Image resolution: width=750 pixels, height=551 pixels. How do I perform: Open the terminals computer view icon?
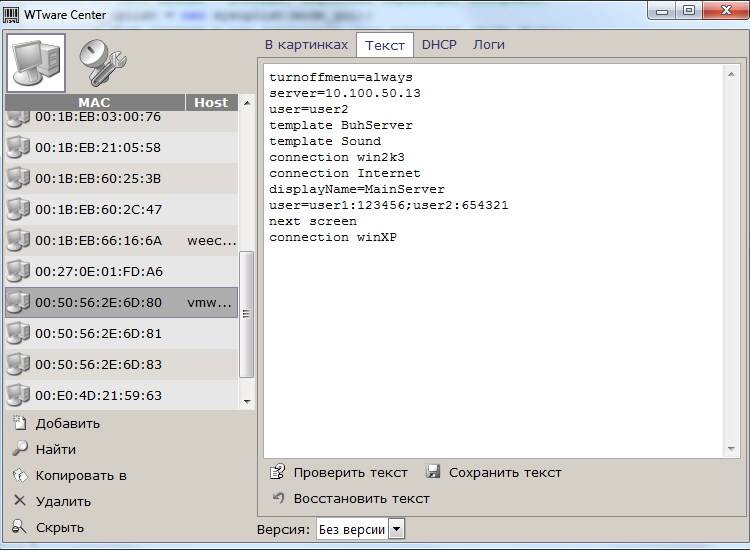point(36,63)
